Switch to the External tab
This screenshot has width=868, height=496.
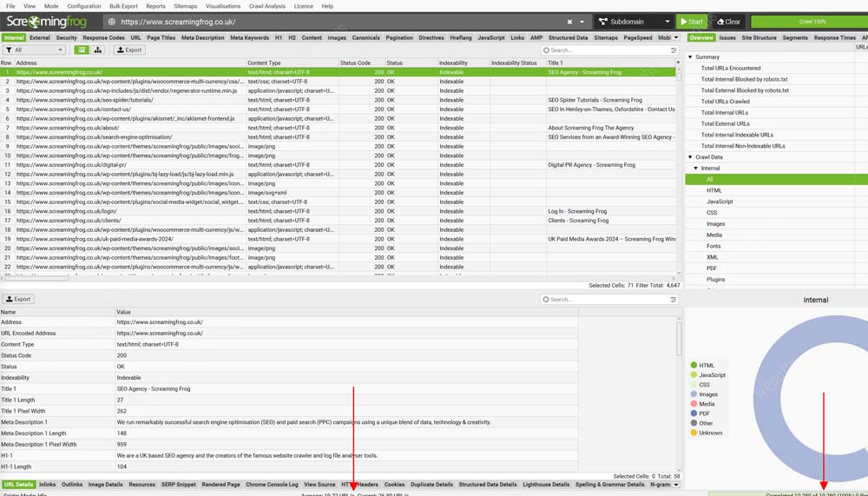tap(40, 37)
